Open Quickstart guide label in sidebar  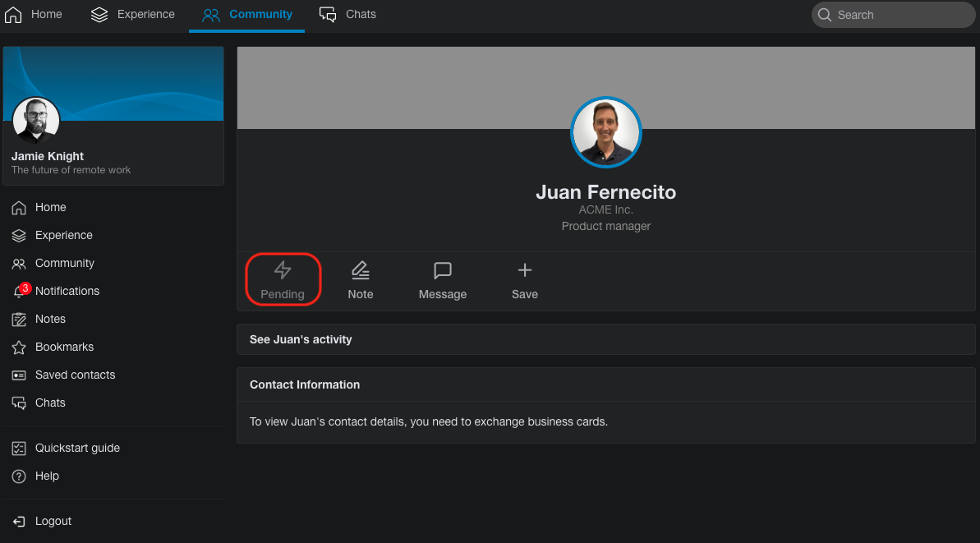click(77, 448)
